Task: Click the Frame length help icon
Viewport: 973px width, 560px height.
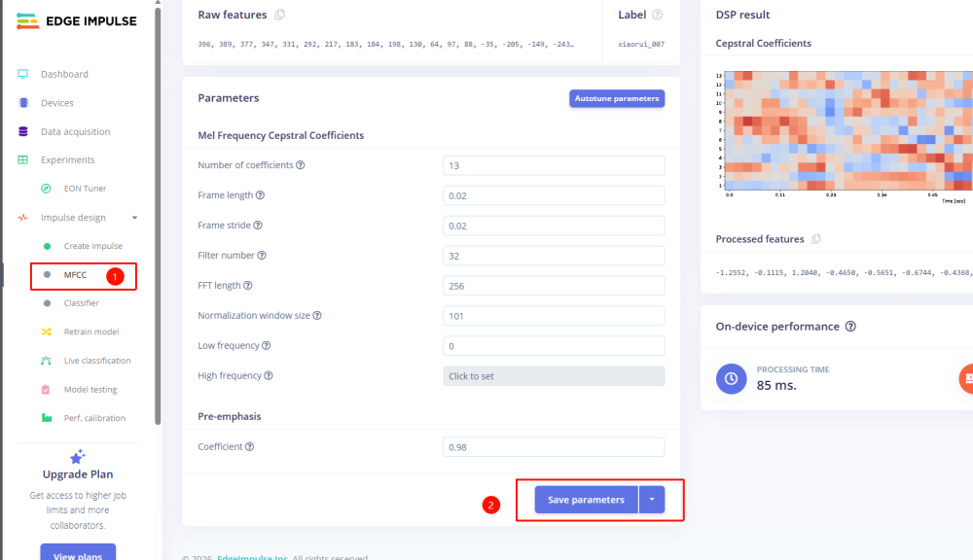Action: click(260, 195)
